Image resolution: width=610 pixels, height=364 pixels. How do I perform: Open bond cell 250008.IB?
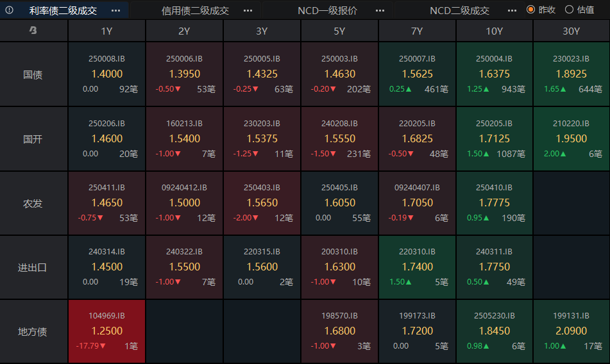(106, 74)
